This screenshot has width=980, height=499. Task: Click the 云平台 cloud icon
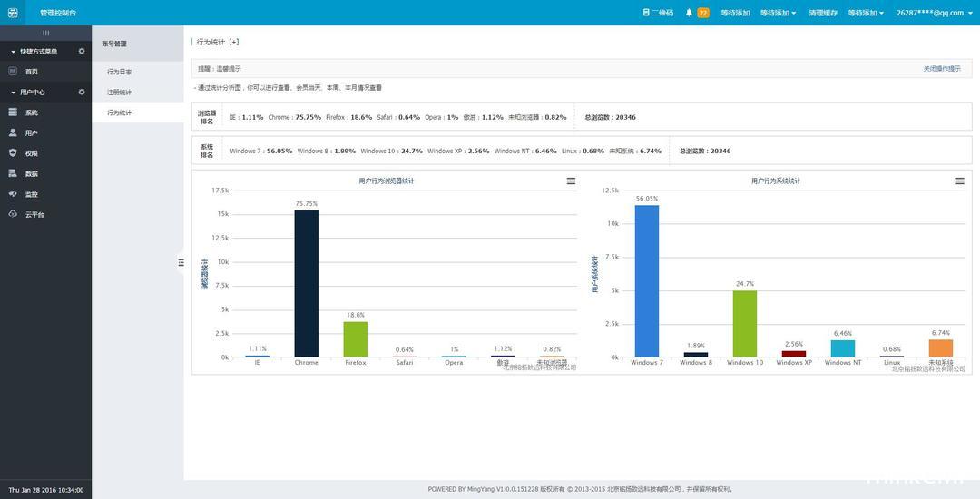click(x=13, y=214)
